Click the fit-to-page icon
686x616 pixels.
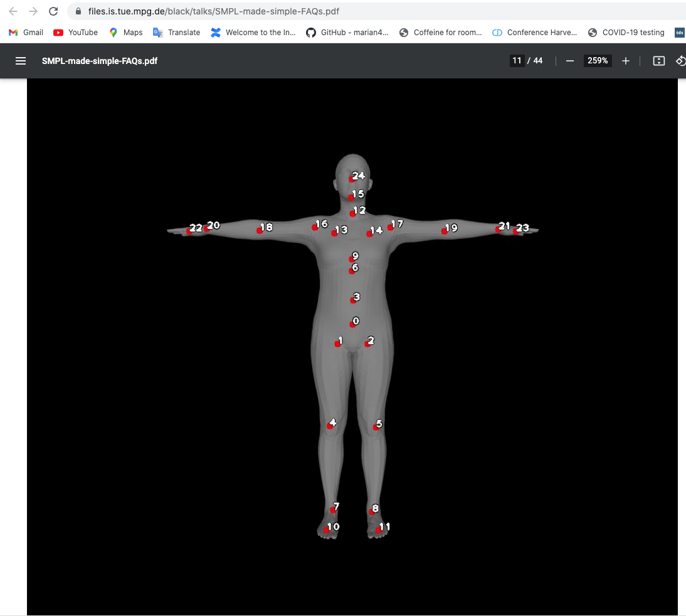click(658, 61)
